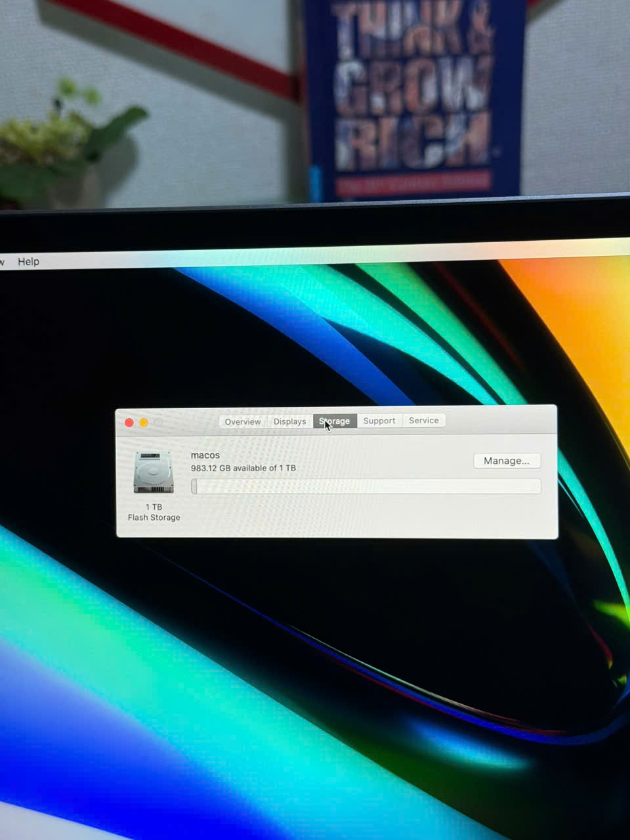Click the 983.12 GB available text
This screenshot has height=840, width=630.
click(x=243, y=468)
